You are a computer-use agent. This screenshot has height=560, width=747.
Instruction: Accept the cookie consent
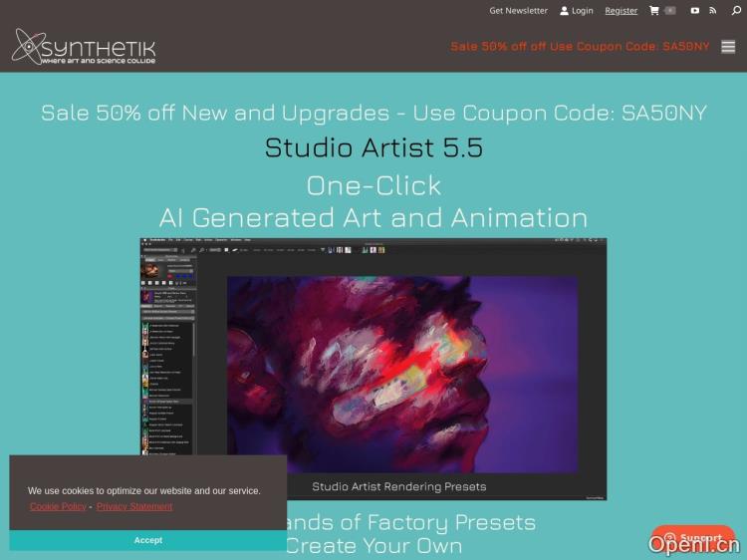click(x=147, y=540)
